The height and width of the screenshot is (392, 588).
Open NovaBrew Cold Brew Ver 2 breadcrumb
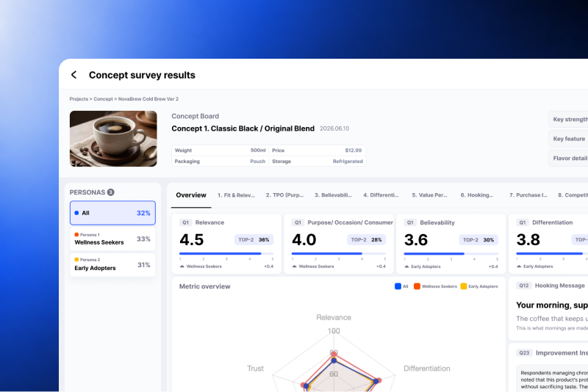148,99
